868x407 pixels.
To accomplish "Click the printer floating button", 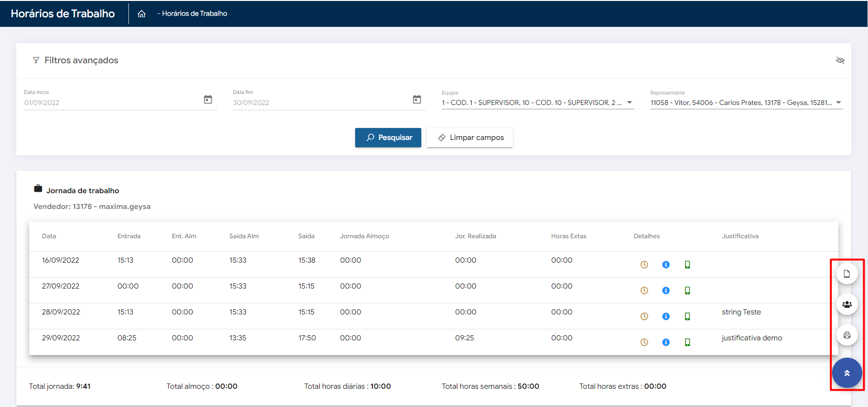I will 846,335.
